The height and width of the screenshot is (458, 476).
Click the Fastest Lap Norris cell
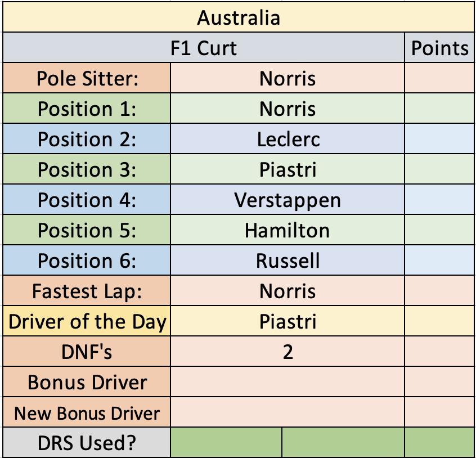[x=288, y=290]
